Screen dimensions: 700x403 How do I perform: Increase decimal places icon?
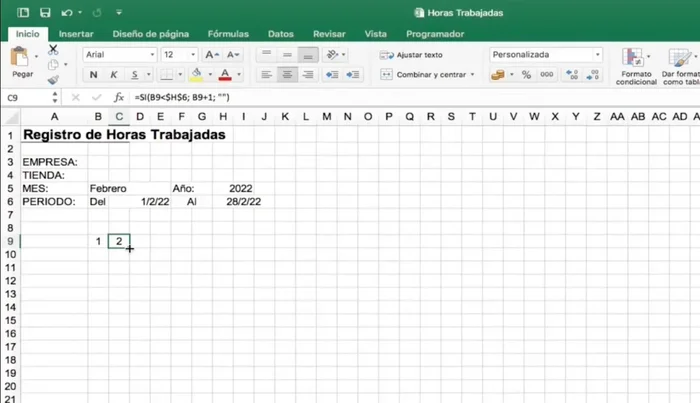[x=572, y=75]
